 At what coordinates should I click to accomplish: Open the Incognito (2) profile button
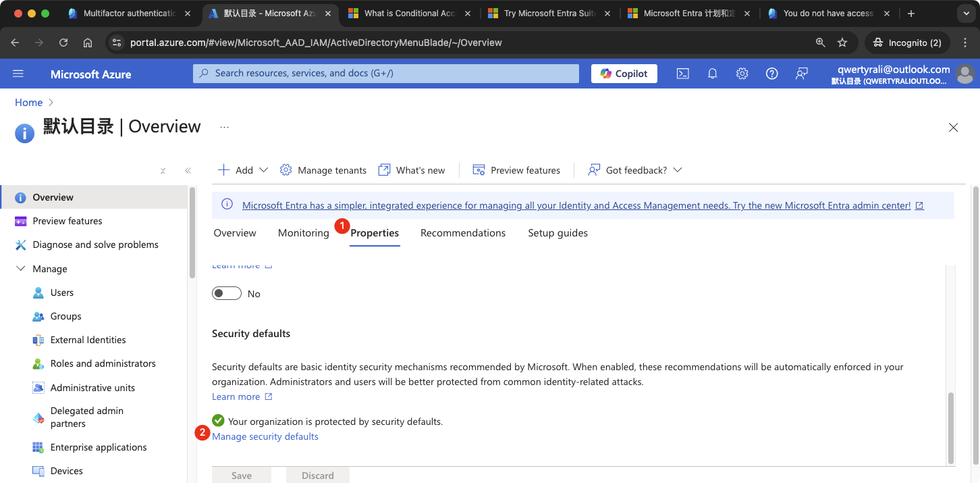click(x=907, y=43)
